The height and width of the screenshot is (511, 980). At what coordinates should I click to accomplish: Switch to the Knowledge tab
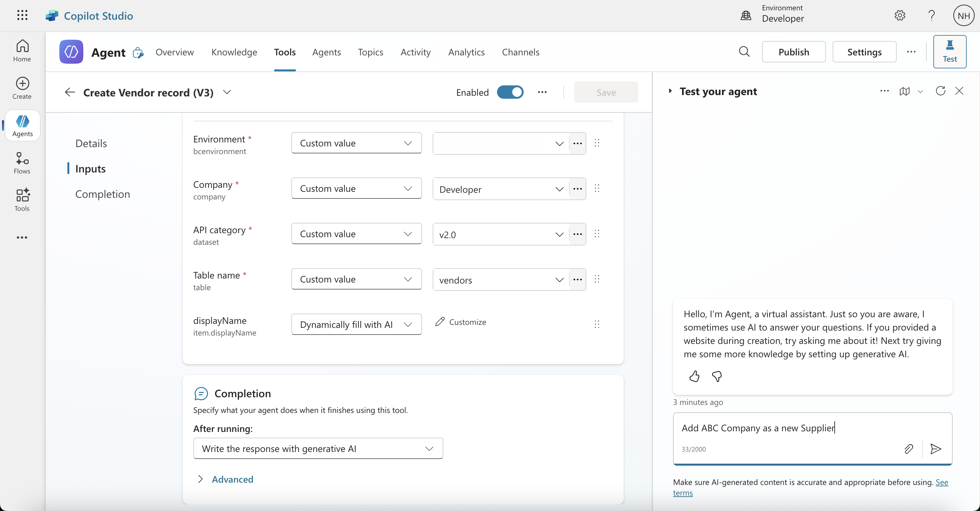[234, 52]
